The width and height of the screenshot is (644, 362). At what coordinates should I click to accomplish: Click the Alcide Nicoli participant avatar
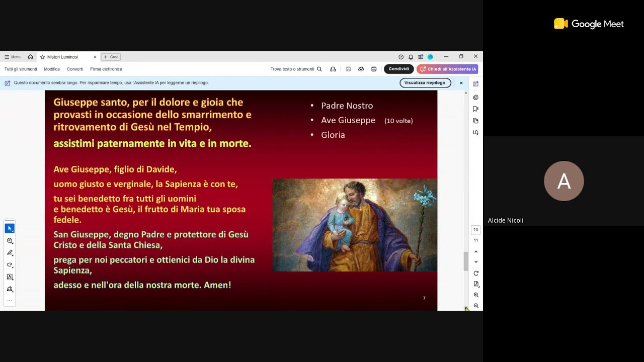tap(564, 181)
